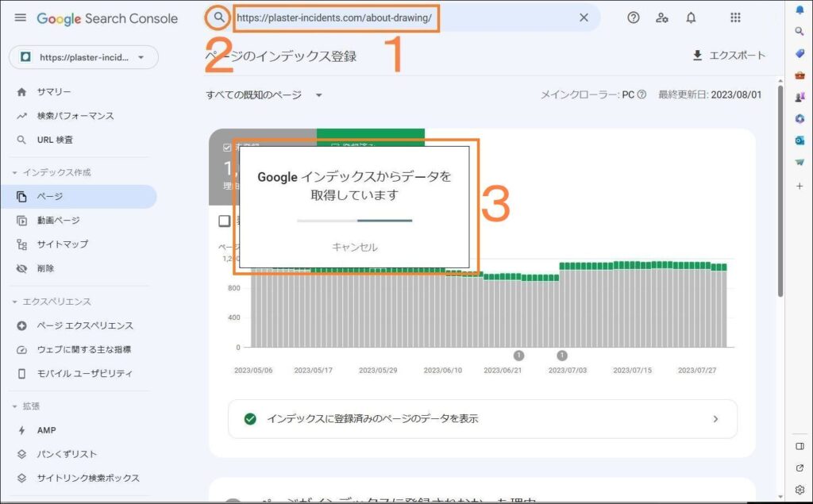Open モバイル ユーザビリティ report

[x=84, y=373]
